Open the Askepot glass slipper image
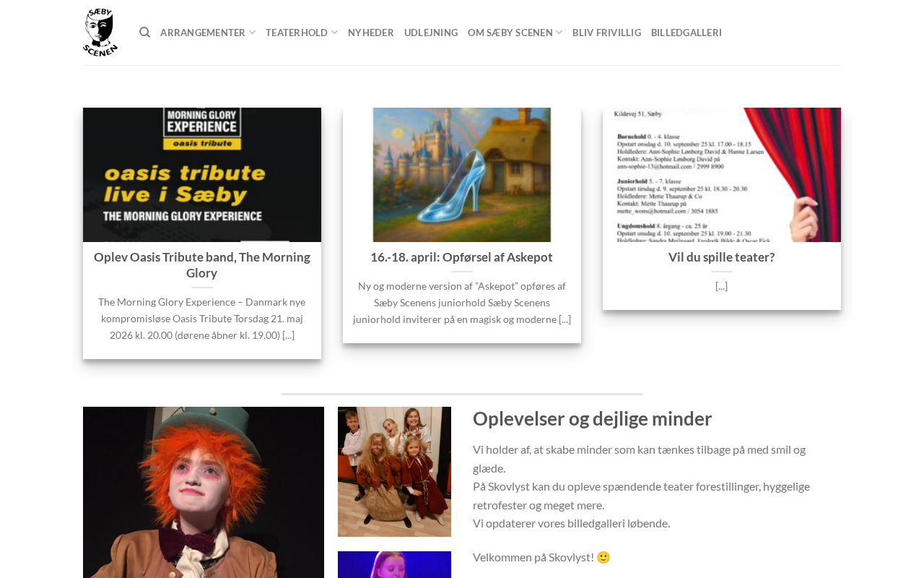924x578 pixels. (x=462, y=175)
